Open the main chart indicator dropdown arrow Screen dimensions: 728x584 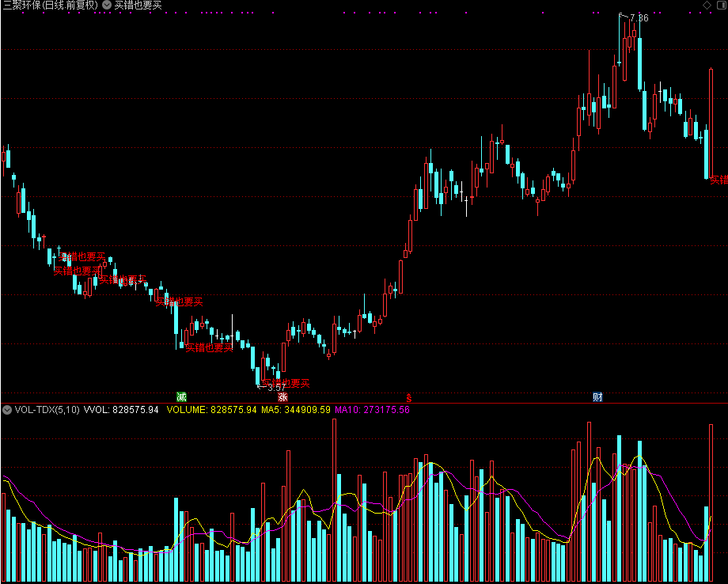tap(107, 5)
